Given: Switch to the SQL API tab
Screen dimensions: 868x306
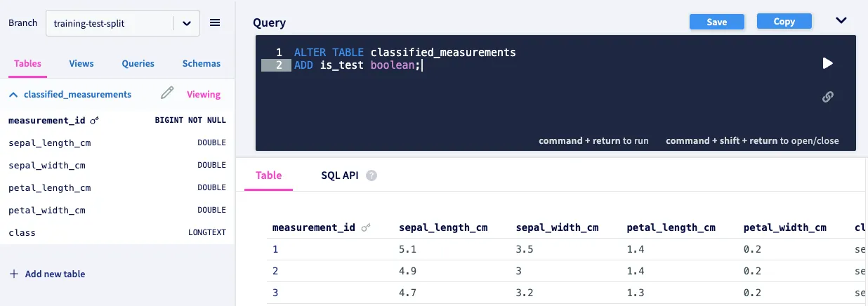Looking at the screenshot, I should pos(340,175).
